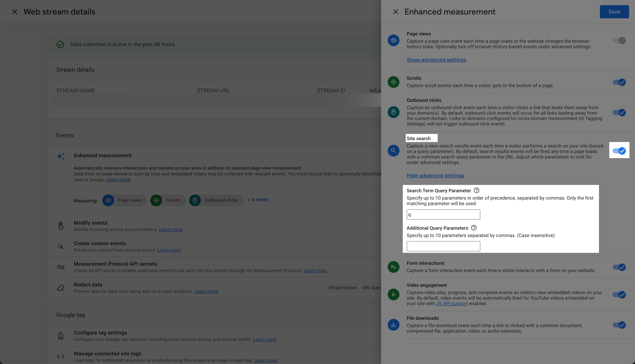635x364 pixels.
Task: Click the File downloads icon
Action: (x=393, y=325)
